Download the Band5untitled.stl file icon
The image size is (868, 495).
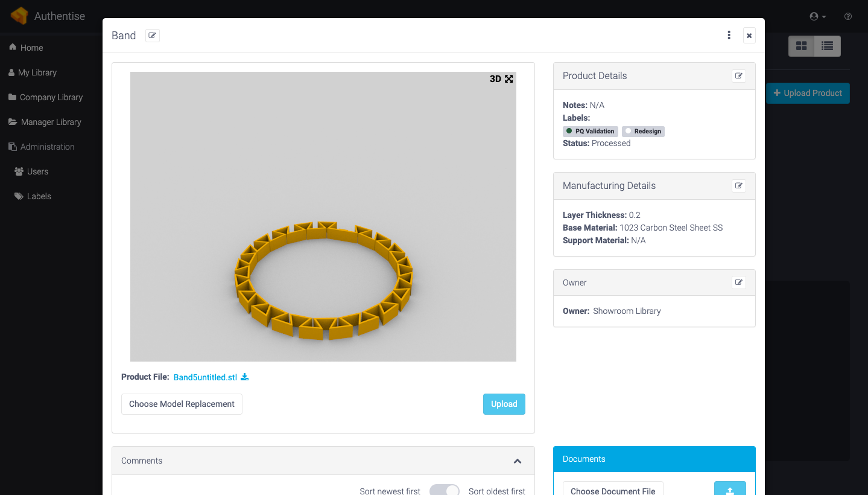click(245, 377)
